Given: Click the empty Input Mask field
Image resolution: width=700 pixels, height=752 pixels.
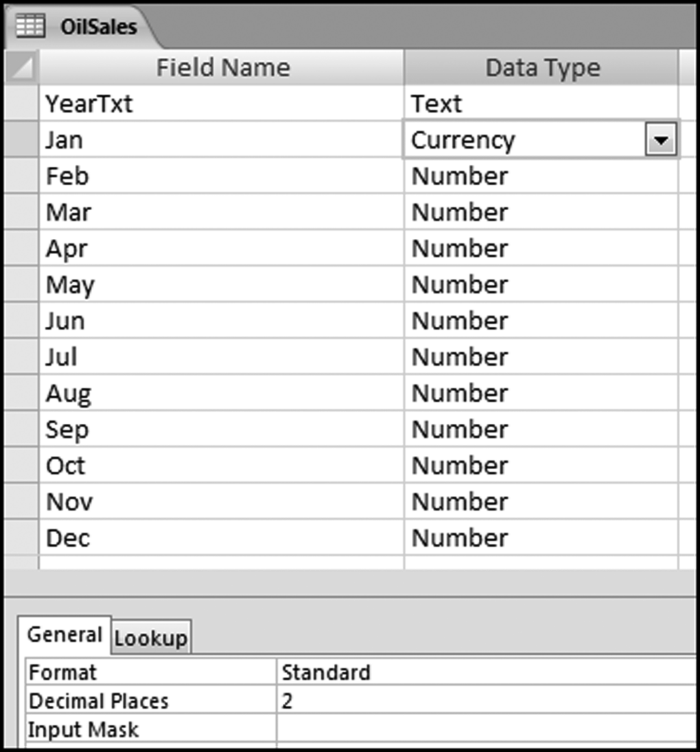Looking at the screenshot, I should pyautogui.click(x=487, y=729).
